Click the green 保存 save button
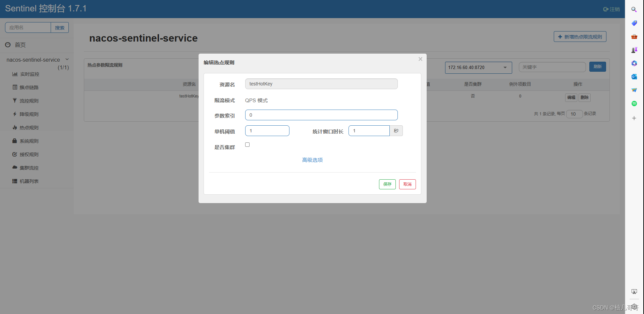This screenshot has width=644, height=314. tap(387, 184)
